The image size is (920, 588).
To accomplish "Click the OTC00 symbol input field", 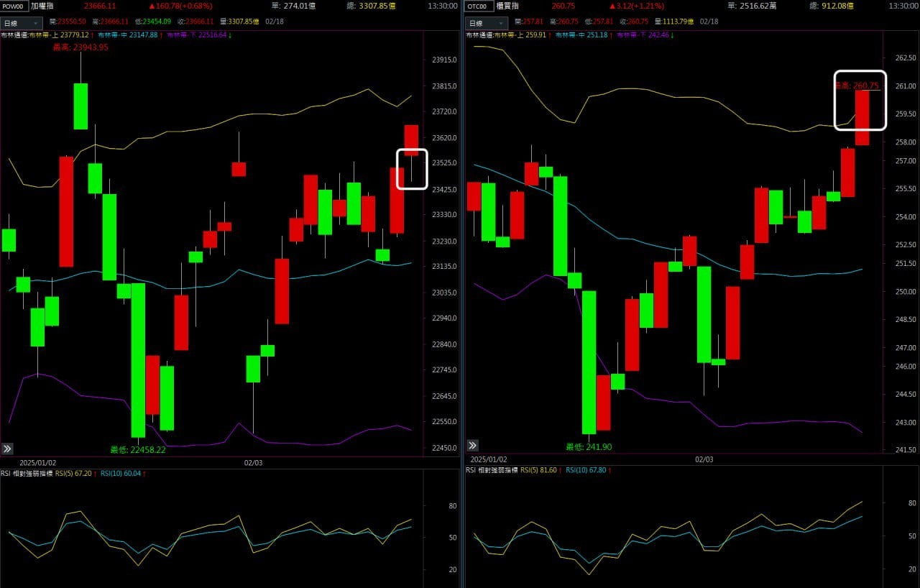I will point(479,6).
